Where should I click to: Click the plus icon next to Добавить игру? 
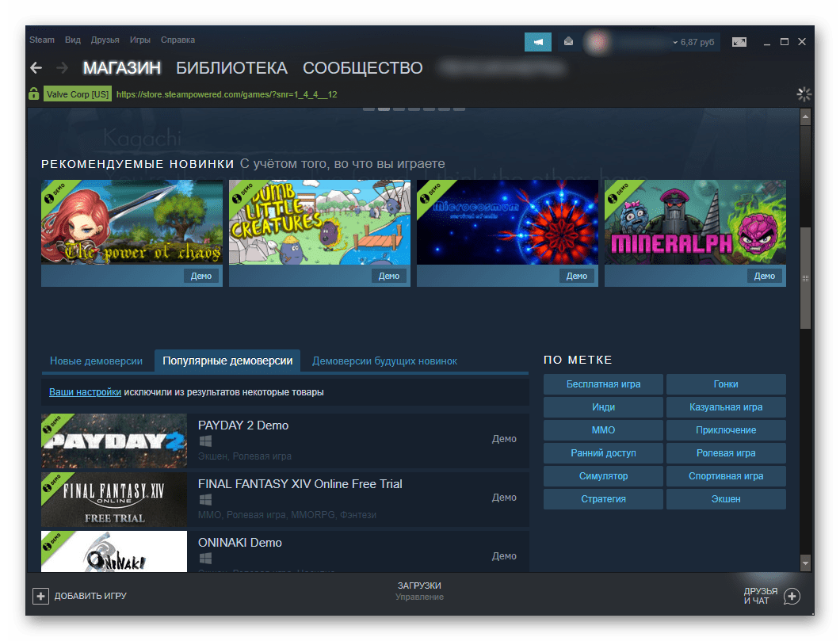coord(40,596)
